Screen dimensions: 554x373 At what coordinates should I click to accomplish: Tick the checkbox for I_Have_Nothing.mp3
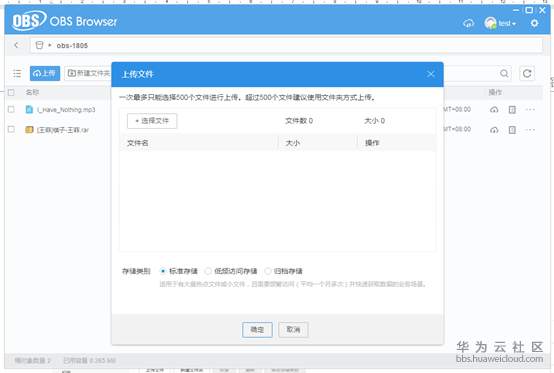click(11, 109)
